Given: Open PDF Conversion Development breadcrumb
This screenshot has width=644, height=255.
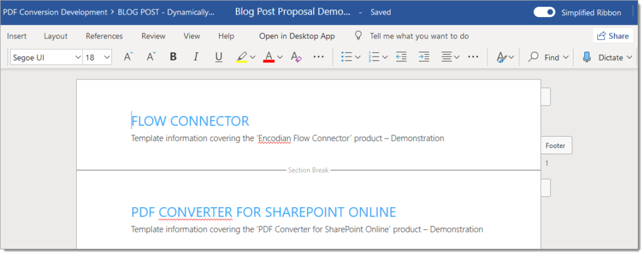Looking at the screenshot, I should point(55,12).
